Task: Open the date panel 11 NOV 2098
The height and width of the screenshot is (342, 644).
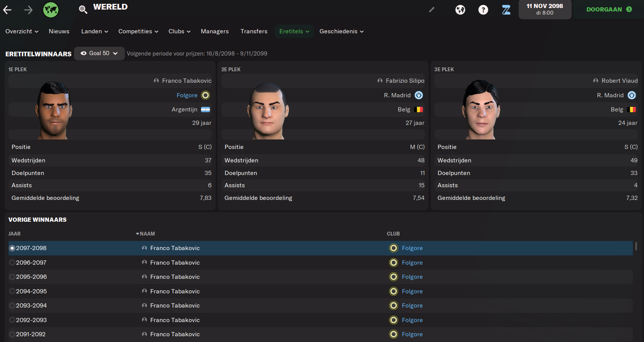Action: [x=545, y=9]
